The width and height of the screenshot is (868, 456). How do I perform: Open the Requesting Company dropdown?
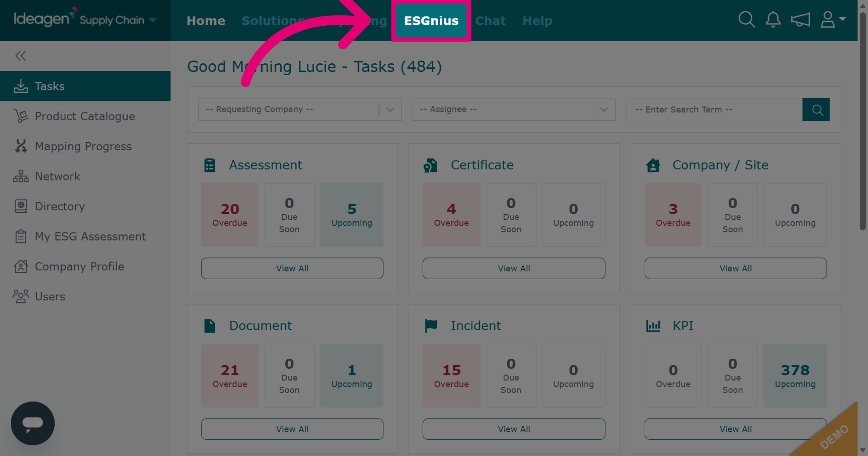(300, 109)
